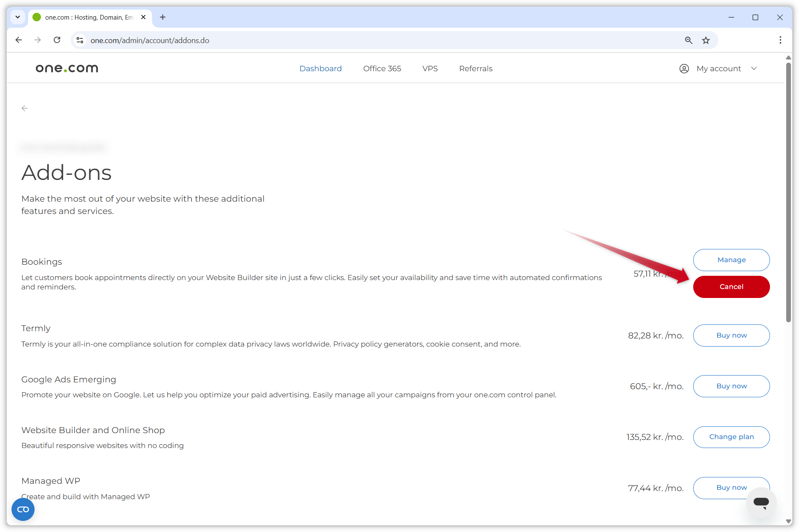The image size is (799, 532).
Task: Open the account profile icon
Action: [684, 68]
